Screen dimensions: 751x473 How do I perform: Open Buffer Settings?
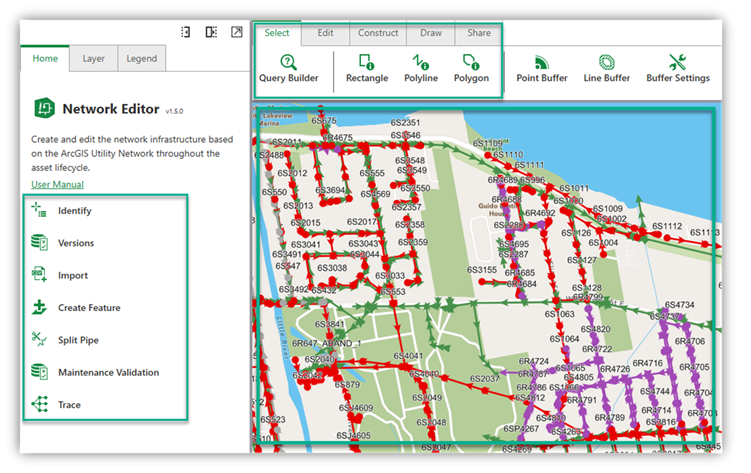pyautogui.click(x=677, y=68)
